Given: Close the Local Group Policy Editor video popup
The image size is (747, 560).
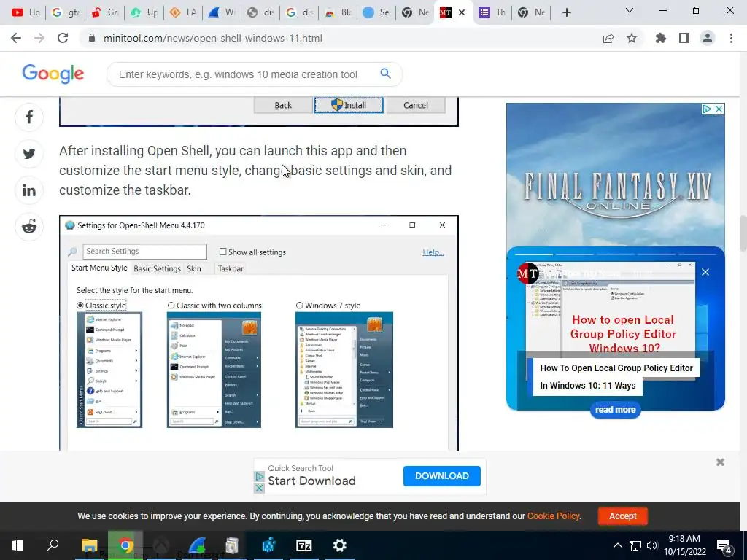Looking at the screenshot, I should tap(705, 272).
